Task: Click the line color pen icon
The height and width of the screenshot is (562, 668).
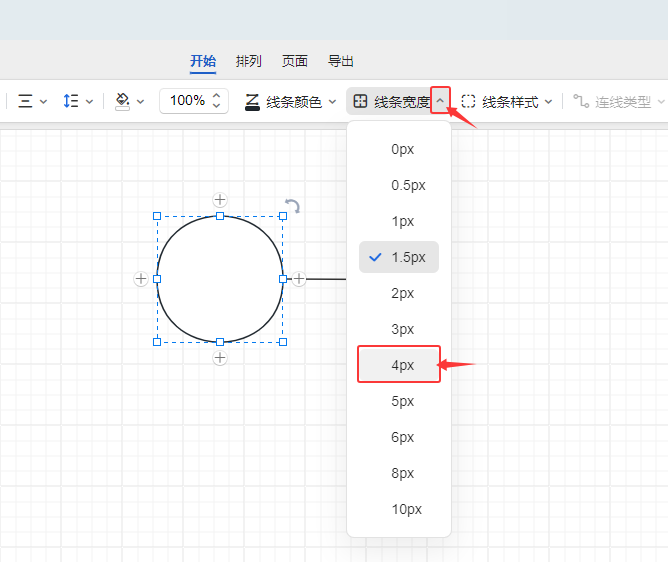Action: tap(252, 101)
